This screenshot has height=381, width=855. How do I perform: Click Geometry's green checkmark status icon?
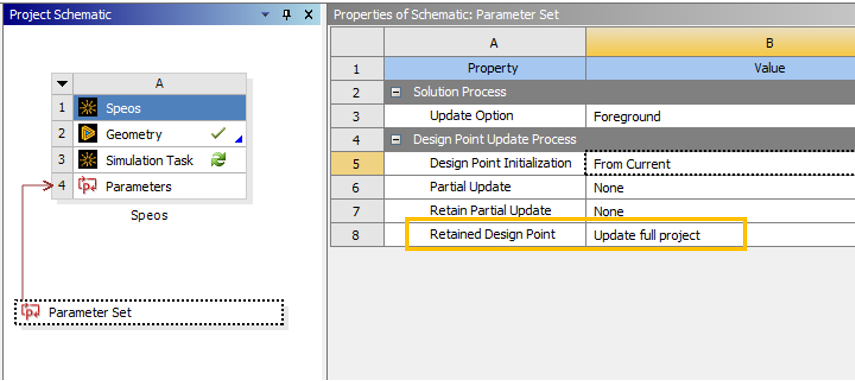pyautogui.click(x=218, y=134)
